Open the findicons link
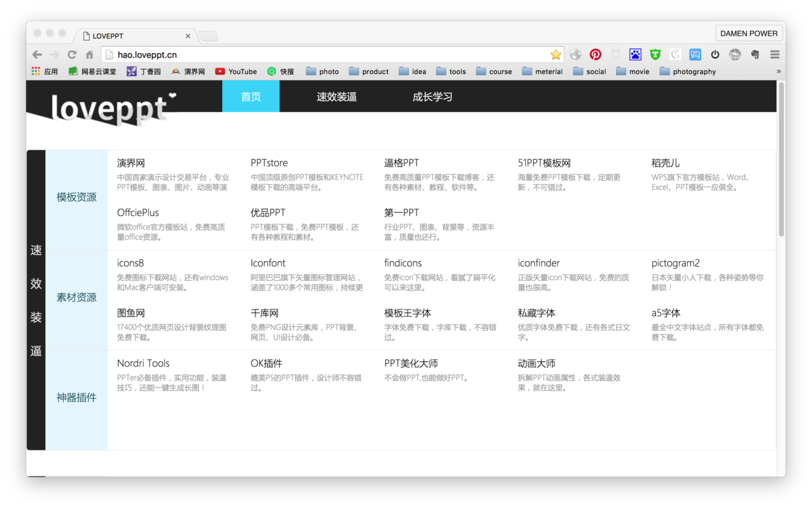This screenshot has height=508, width=812. [403, 263]
